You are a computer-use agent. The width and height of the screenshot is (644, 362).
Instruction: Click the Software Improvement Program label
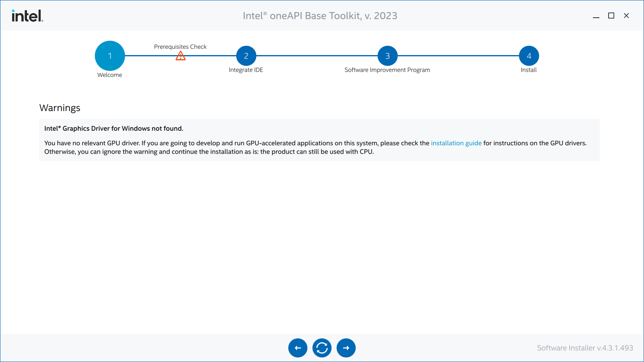click(387, 70)
